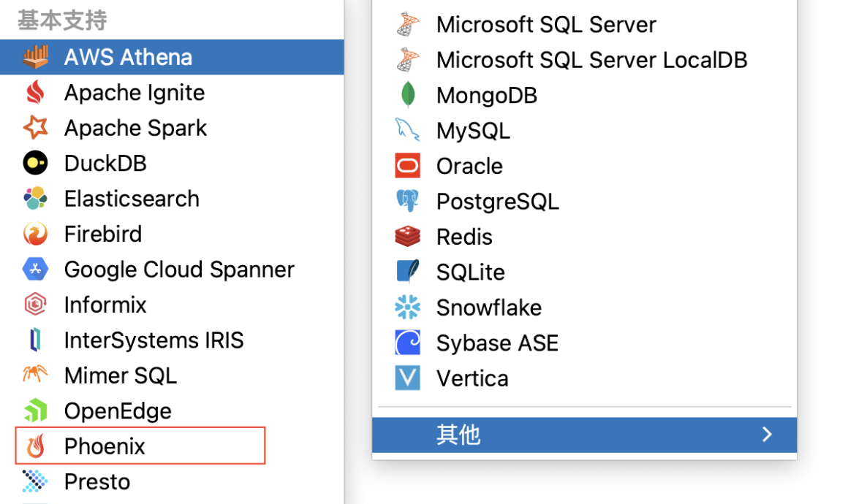Open the 其他 menu entry

pos(584,435)
